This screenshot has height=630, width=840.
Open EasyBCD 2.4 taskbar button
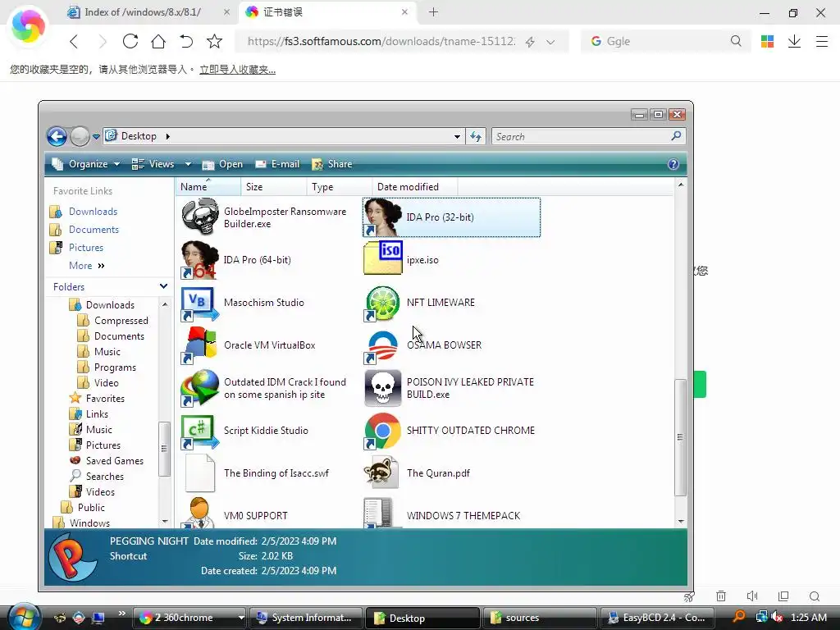(x=659, y=618)
